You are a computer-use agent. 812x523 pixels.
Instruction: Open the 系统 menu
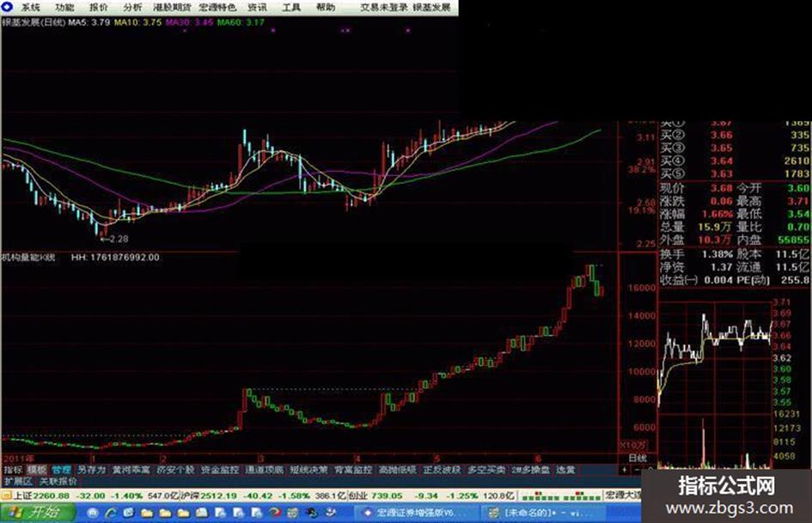(x=30, y=7)
